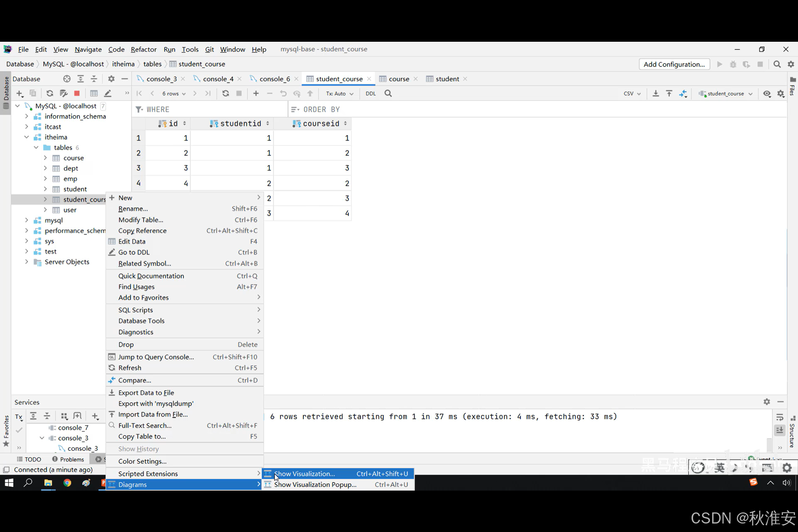Click the compare data icon in table toolbar
The width and height of the screenshot is (798, 532).
(683, 93)
